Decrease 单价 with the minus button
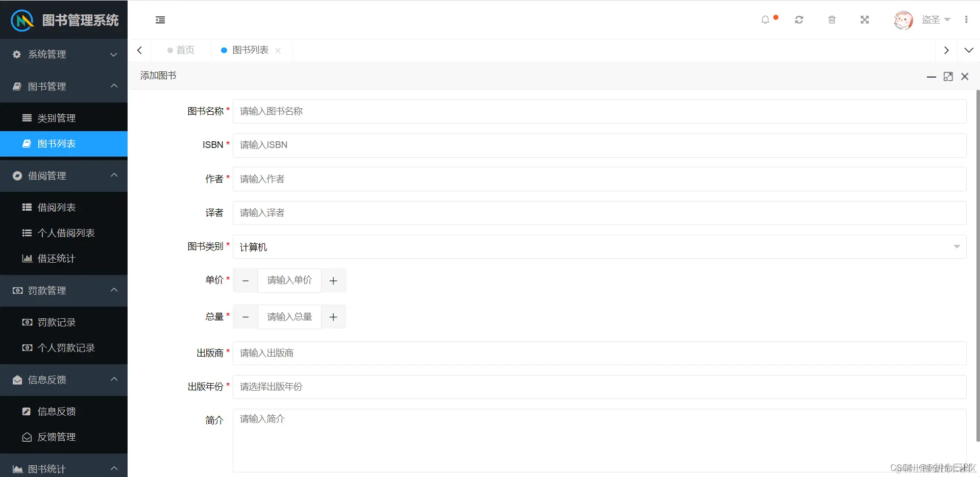 [x=246, y=281]
